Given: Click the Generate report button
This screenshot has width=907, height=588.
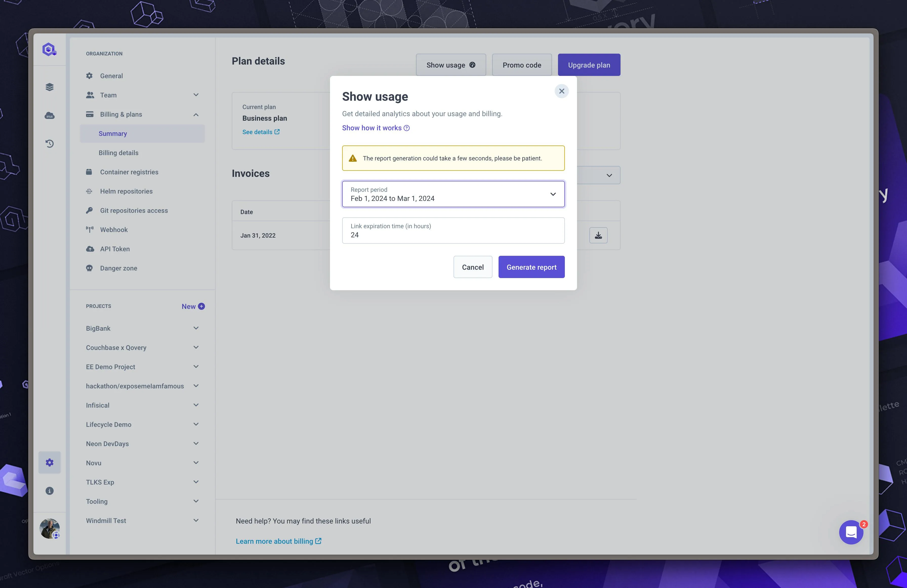Looking at the screenshot, I should tap(531, 267).
